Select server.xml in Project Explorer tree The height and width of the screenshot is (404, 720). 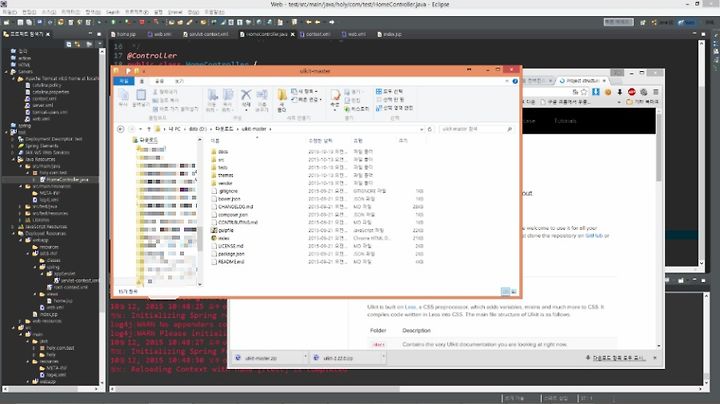pyautogui.click(x=42, y=105)
